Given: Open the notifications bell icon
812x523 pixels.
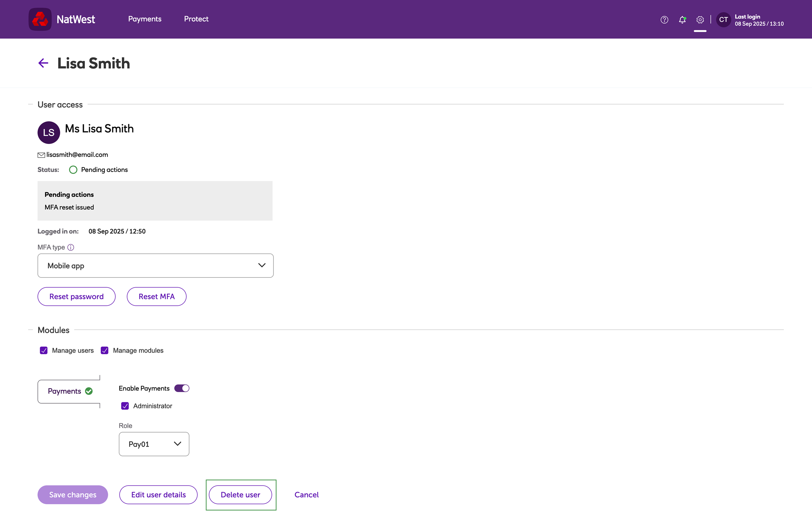Looking at the screenshot, I should click(x=682, y=20).
